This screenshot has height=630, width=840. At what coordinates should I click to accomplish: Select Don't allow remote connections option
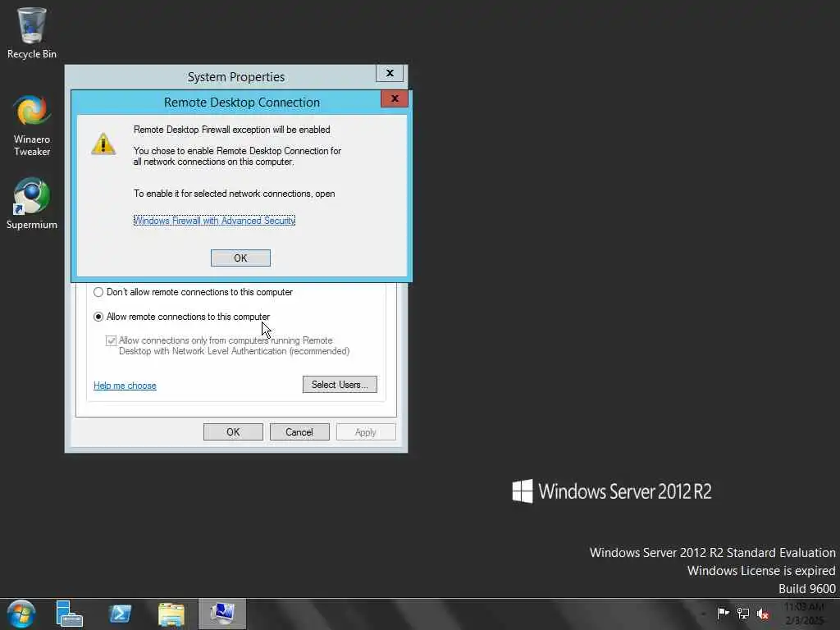(x=194, y=292)
